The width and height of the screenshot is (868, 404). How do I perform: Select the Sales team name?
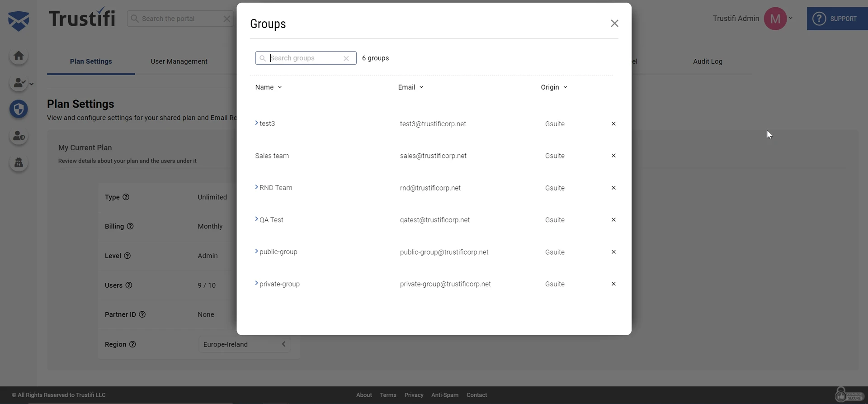pos(272,156)
